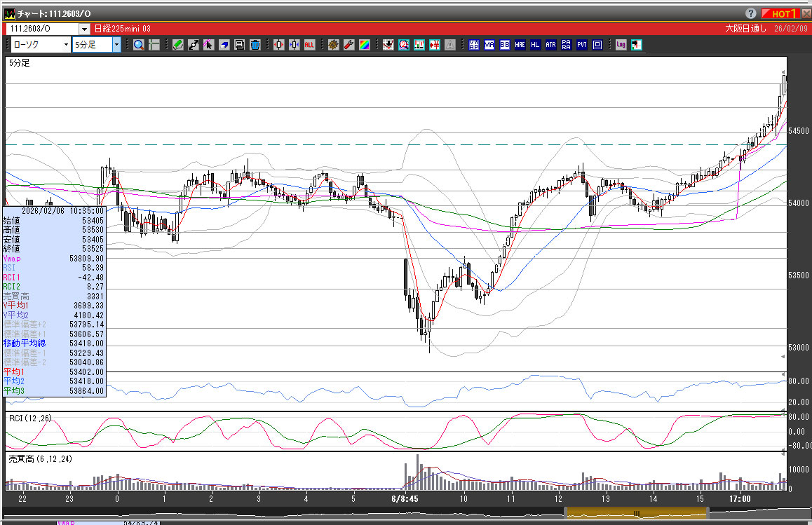Click the trend line arrow tool
812x525 pixels.
(x=208, y=45)
